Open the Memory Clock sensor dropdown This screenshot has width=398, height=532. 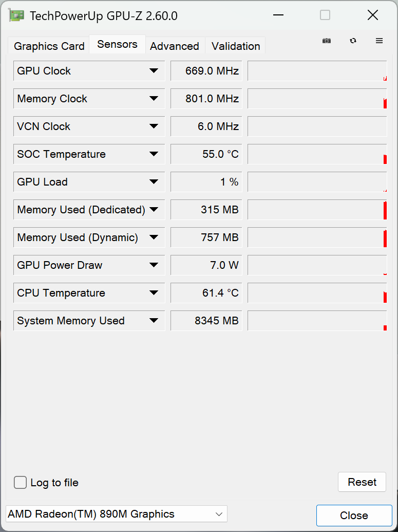click(154, 98)
